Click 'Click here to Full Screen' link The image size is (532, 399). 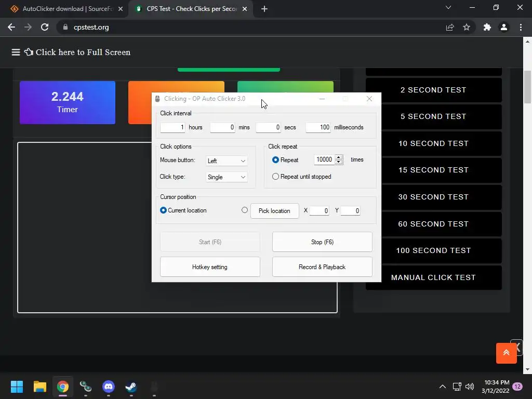(x=83, y=52)
